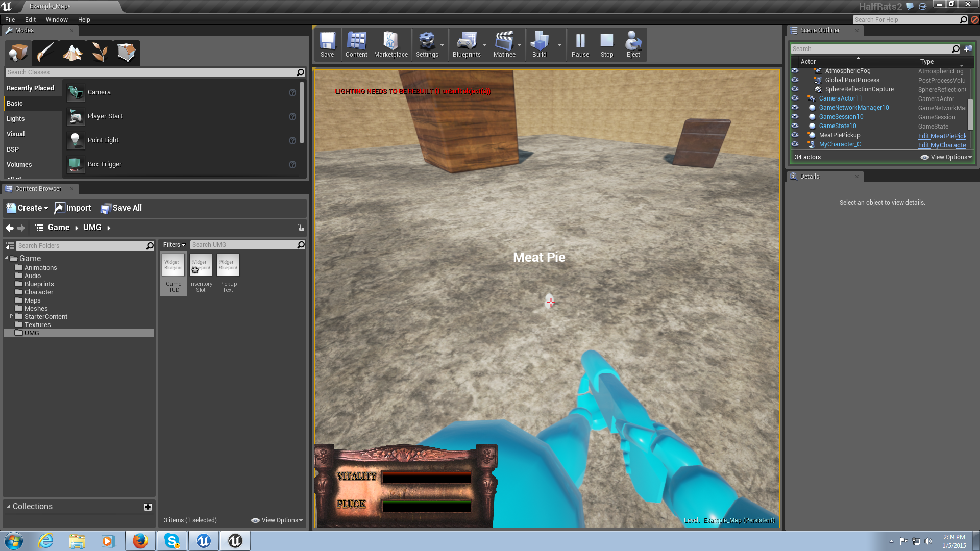The image size is (980, 551).
Task: Click the Point Light actor icon
Action: pyautogui.click(x=76, y=140)
